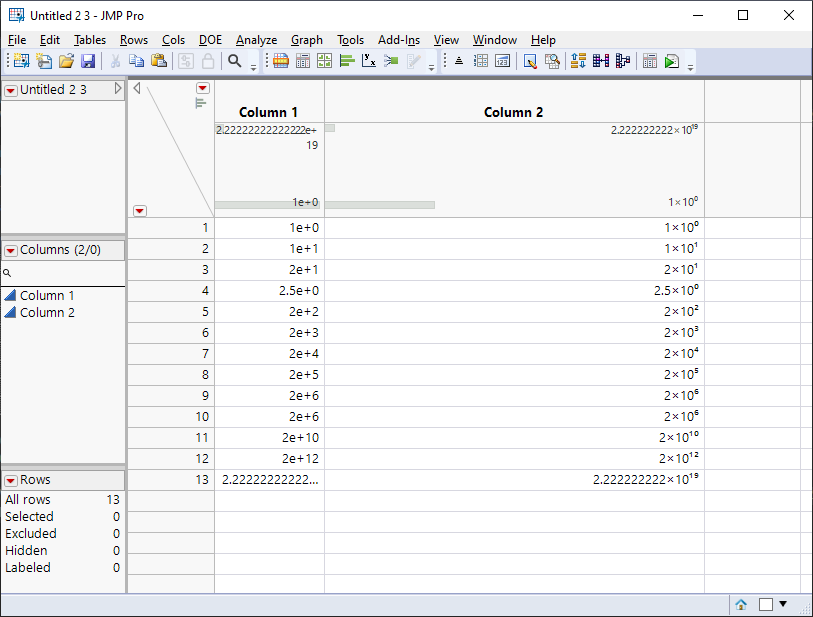This screenshot has width=813, height=617.
Task: Select Column 1 in the columns list
Action: pos(47,296)
